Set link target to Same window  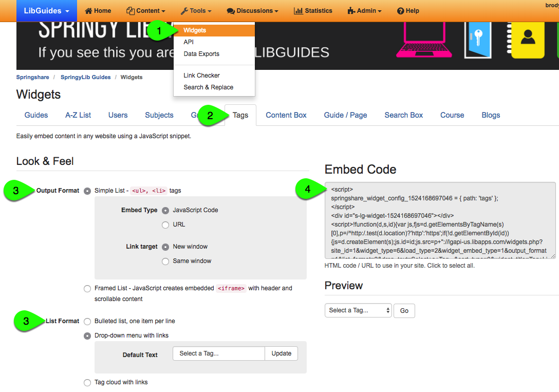click(x=165, y=261)
